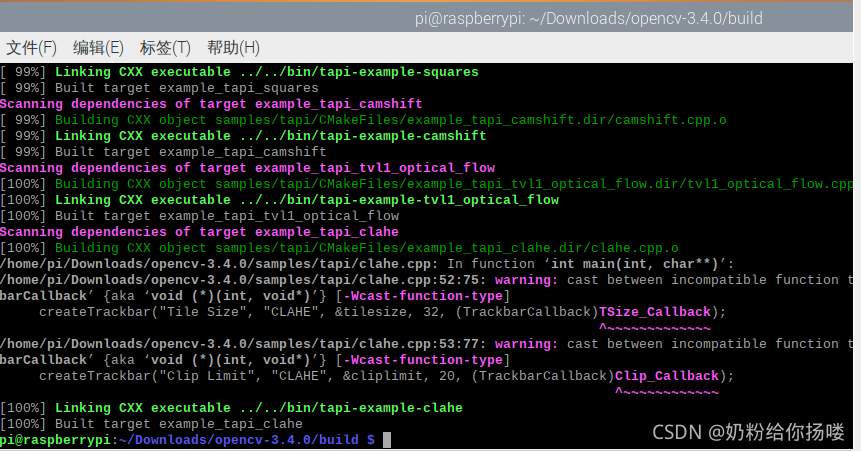Click 'Scanning dependencies of target example_tapi_clahe'

[199, 231]
